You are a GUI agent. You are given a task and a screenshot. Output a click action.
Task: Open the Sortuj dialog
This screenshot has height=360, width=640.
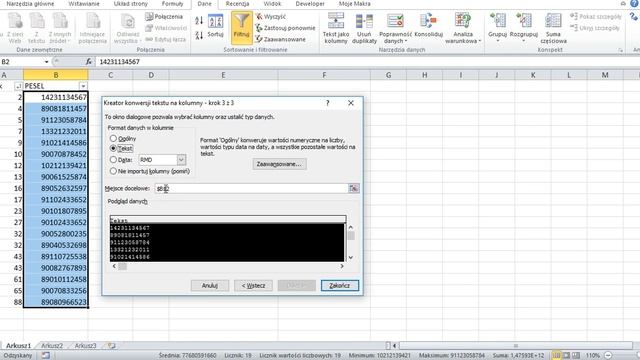(215, 26)
